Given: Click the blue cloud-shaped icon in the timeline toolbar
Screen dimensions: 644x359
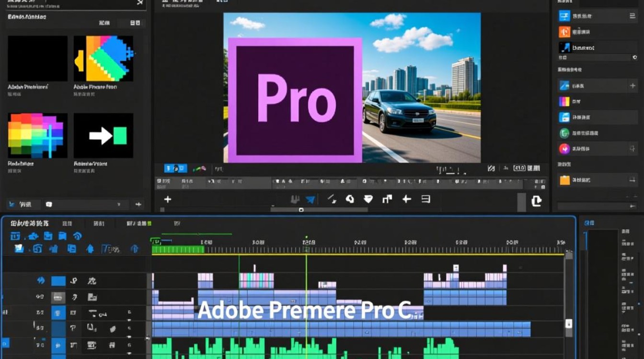Looking at the screenshot, I should (x=33, y=236).
